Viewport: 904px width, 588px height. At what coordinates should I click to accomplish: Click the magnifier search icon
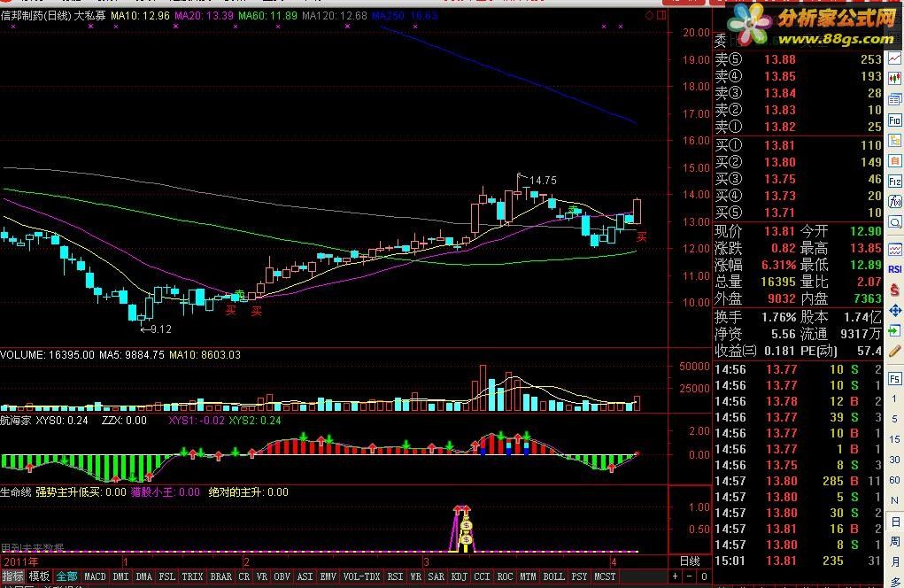point(895,222)
